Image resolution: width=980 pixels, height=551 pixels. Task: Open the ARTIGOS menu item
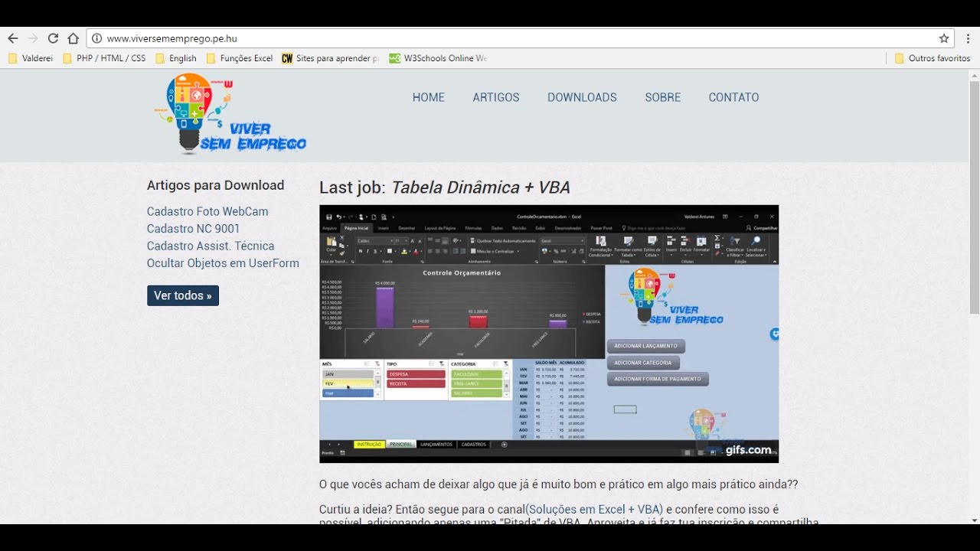[x=496, y=97]
